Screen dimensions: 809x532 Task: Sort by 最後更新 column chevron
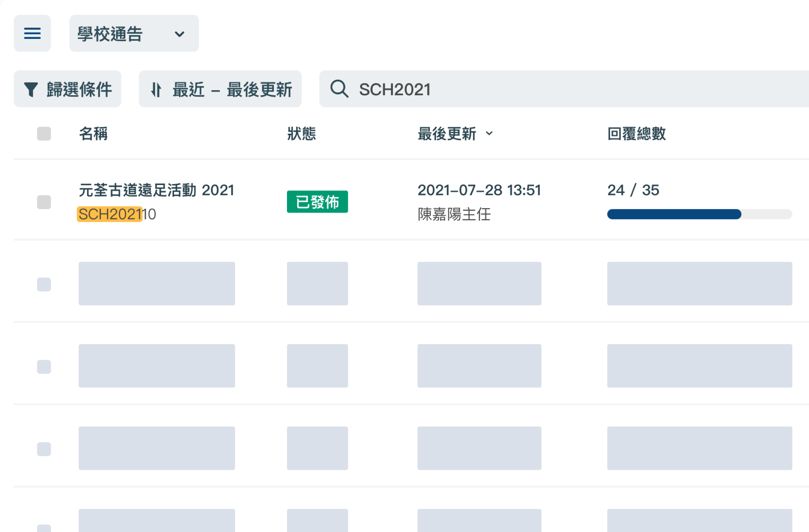point(489,133)
